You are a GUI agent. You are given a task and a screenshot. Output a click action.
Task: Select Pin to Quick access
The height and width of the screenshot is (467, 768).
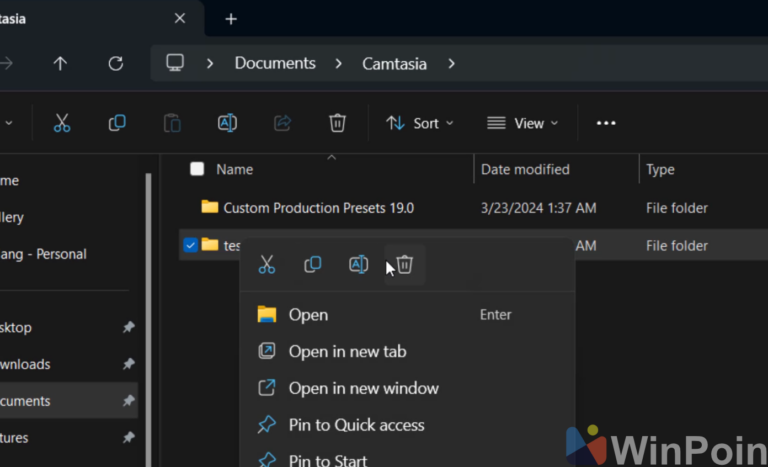[x=407, y=425]
